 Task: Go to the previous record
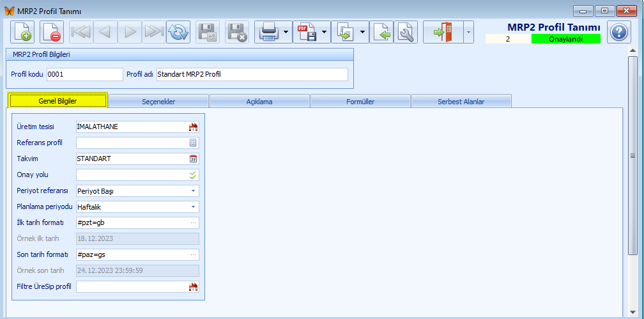pos(105,32)
